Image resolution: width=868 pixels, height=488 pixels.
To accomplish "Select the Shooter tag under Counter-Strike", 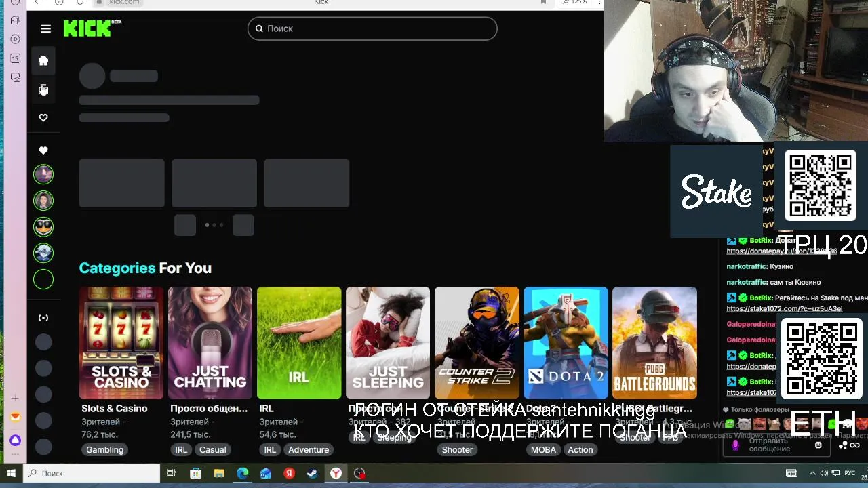I will click(x=457, y=449).
